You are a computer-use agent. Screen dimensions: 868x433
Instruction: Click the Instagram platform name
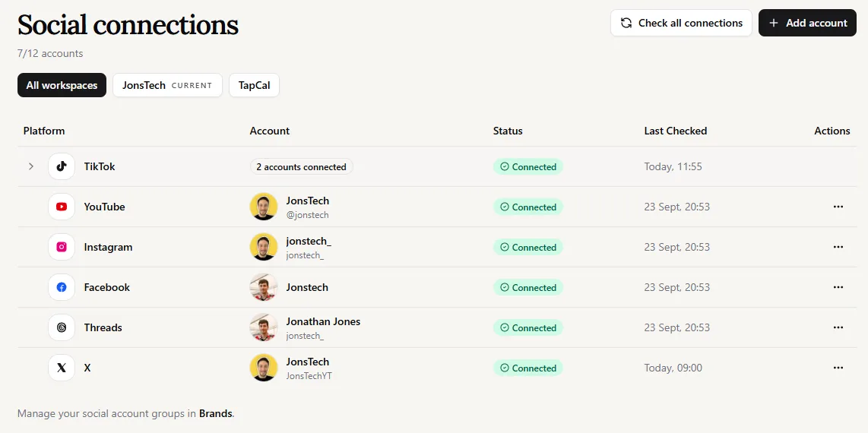pyautogui.click(x=108, y=247)
